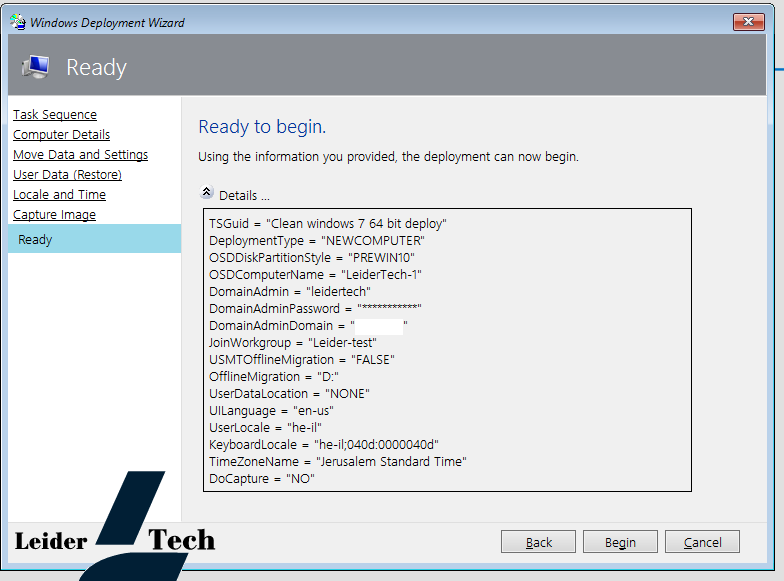The width and height of the screenshot is (784, 581).
Task: Click the OSDDiskPartitionStyle = "PREWIN10" line
Action: (x=312, y=258)
